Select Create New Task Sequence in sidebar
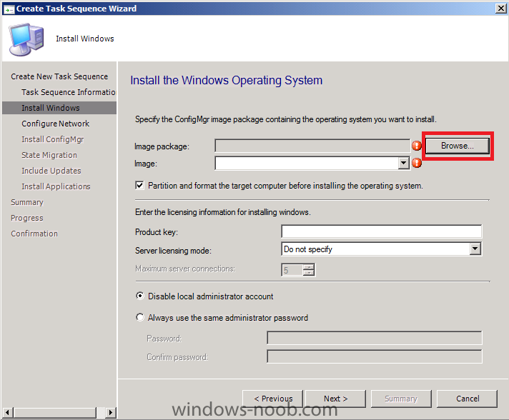509x420 pixels. click(x=59, y=76)
